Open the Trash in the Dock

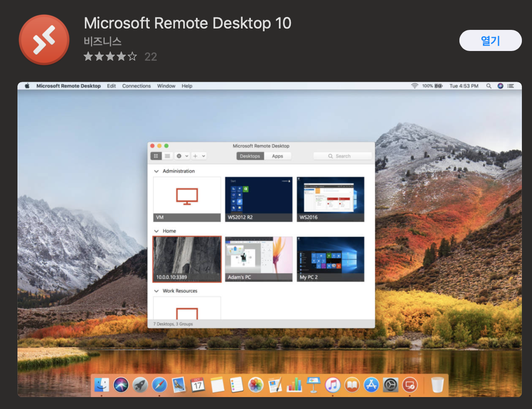(x=437, y=385)
